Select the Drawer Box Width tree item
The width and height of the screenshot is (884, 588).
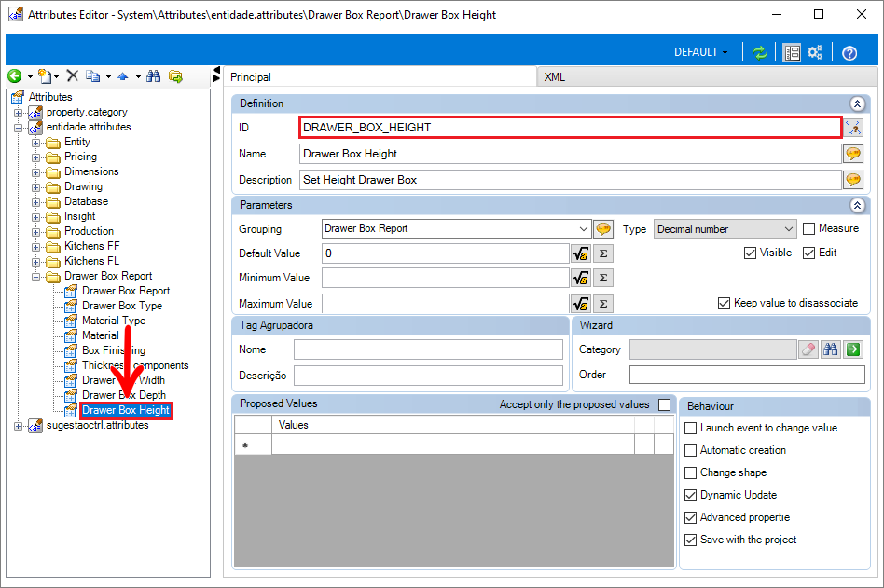pos(123,380)
